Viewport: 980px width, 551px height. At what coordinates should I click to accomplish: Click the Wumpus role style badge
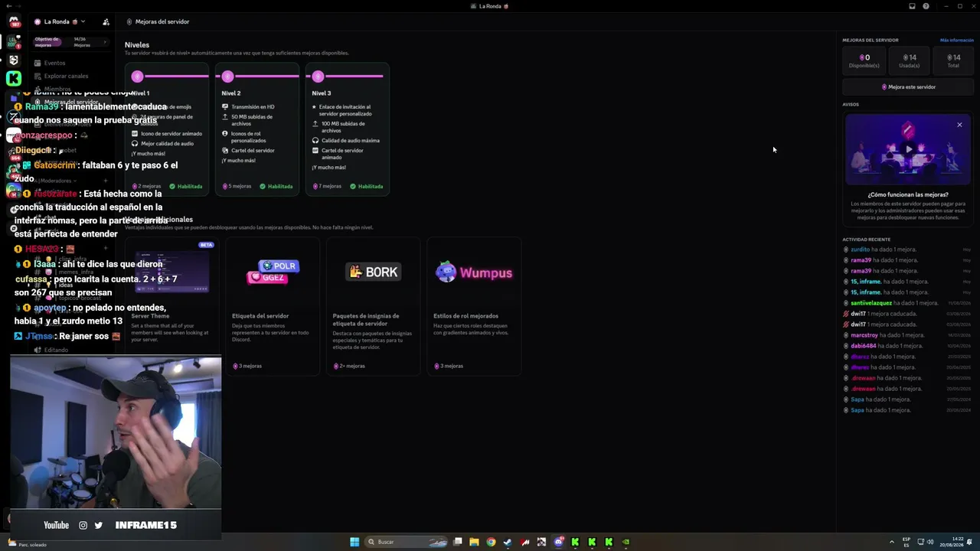[474, 272]
